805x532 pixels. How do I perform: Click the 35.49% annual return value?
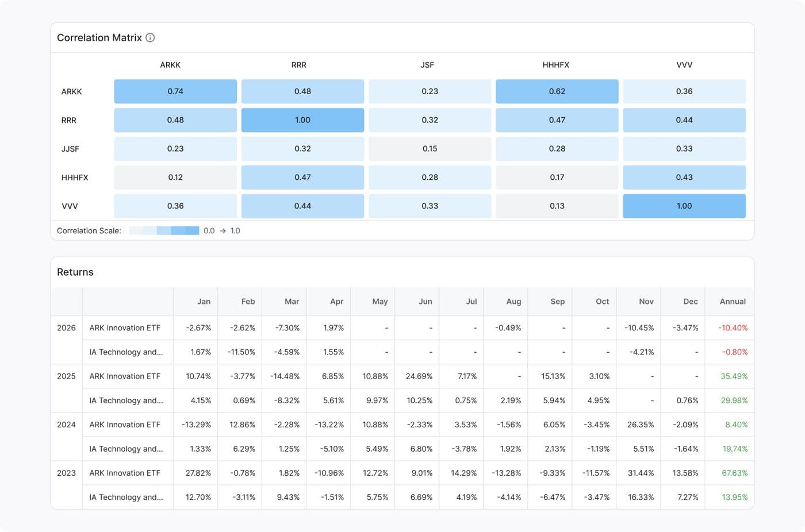(734, 376)
